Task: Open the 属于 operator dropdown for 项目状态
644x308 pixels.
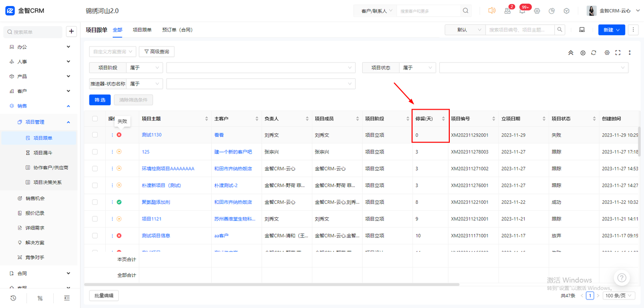Action: click(418, 67)
